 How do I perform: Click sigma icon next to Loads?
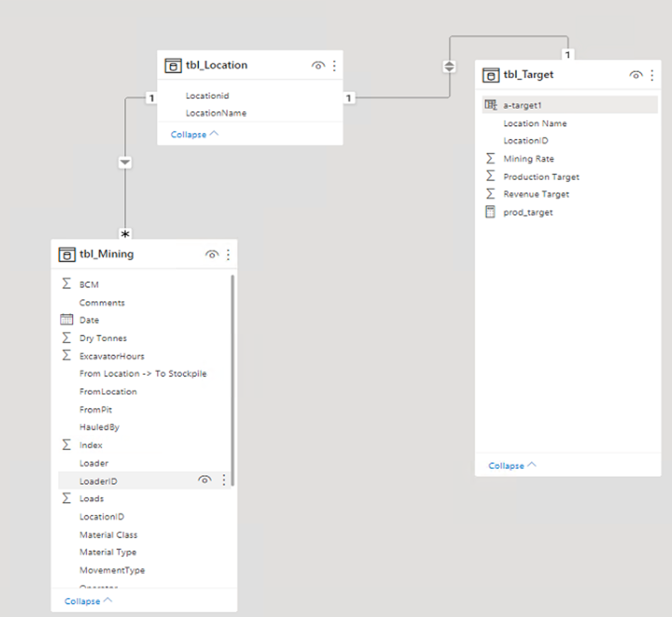coord(67,498)
